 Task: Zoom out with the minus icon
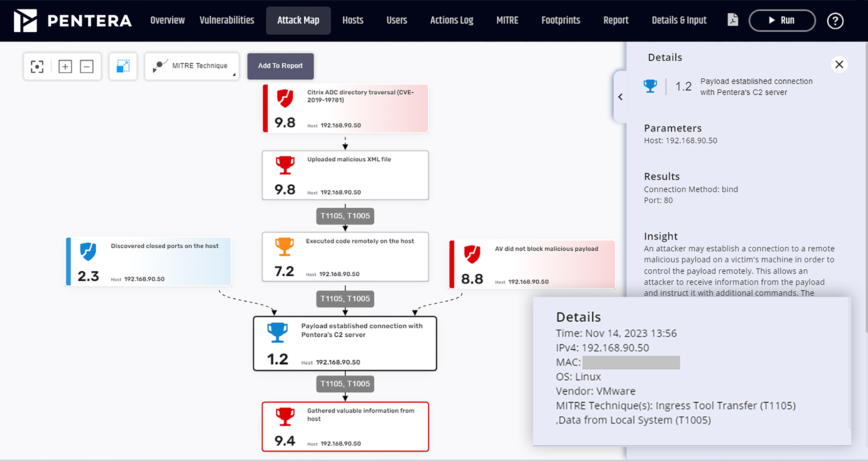point(86,66)
